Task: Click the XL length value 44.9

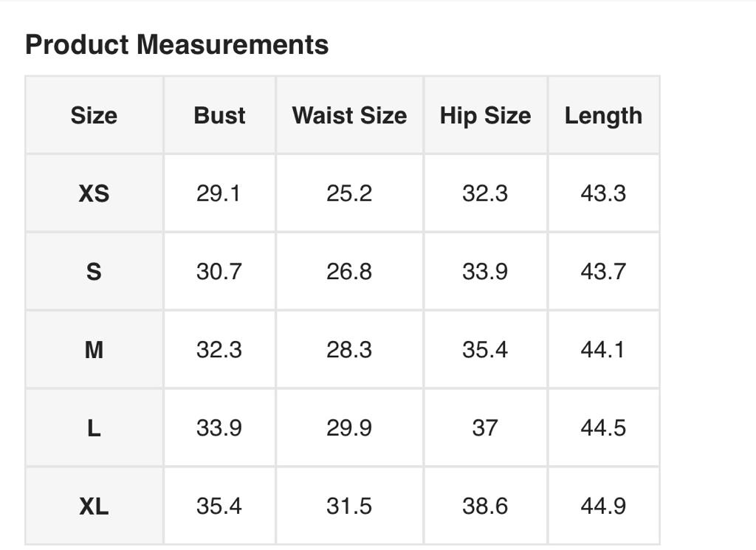Action: click(x=603, y=506)
